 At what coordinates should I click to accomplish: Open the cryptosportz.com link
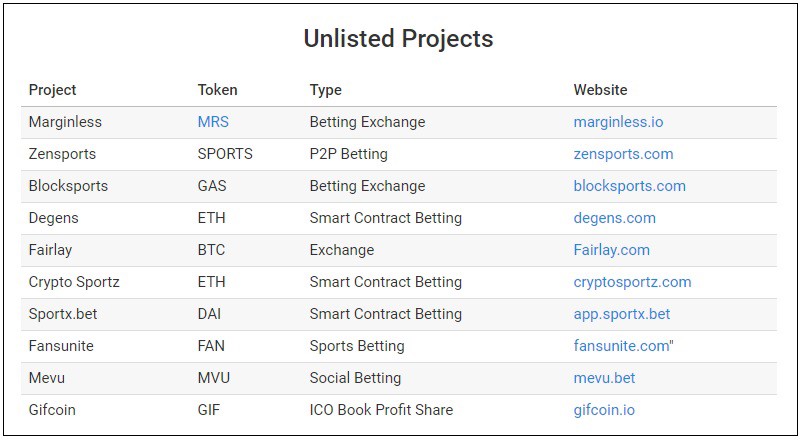(x=632, y=282)
